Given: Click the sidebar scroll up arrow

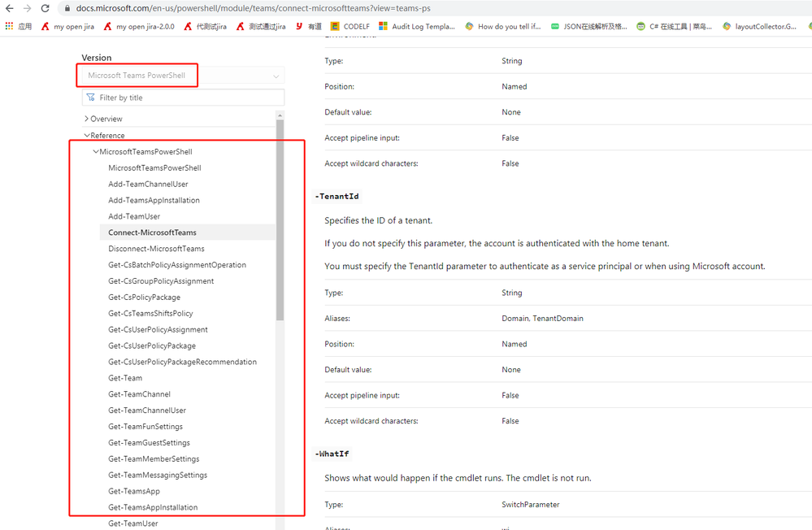Looking at the screenshot, I should [x=280, y=115].
